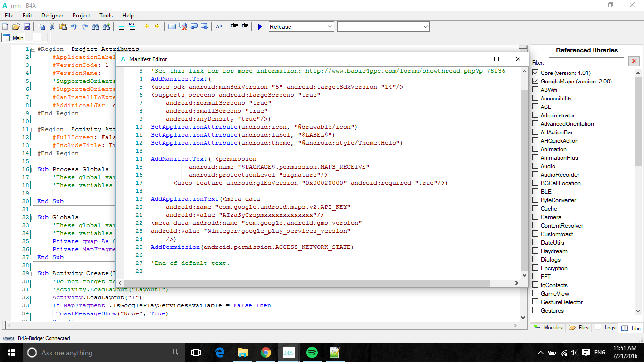This screenshot has width=644, height=362.
Task: Check the Dialogs library checkbox
Action: pos(536,260)
